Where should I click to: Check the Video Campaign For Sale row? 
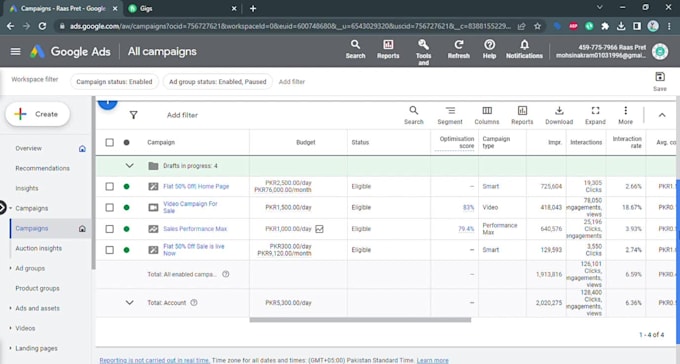click(109, 207)
